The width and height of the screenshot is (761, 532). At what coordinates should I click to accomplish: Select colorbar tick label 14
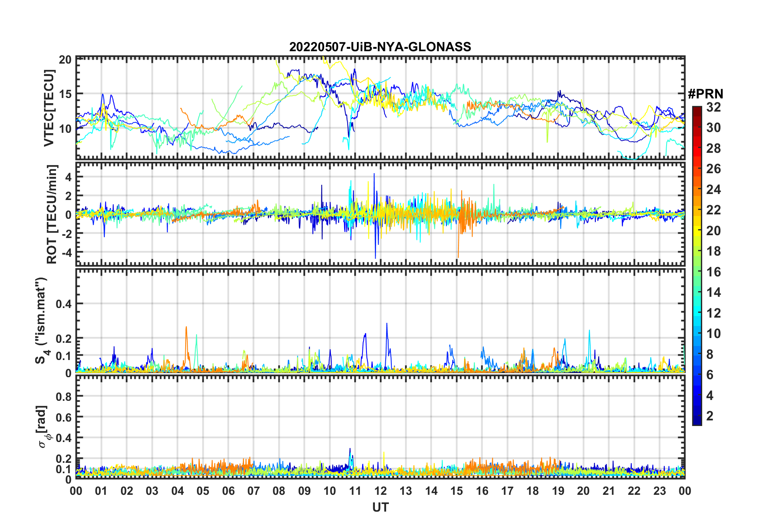coord(713,292)
